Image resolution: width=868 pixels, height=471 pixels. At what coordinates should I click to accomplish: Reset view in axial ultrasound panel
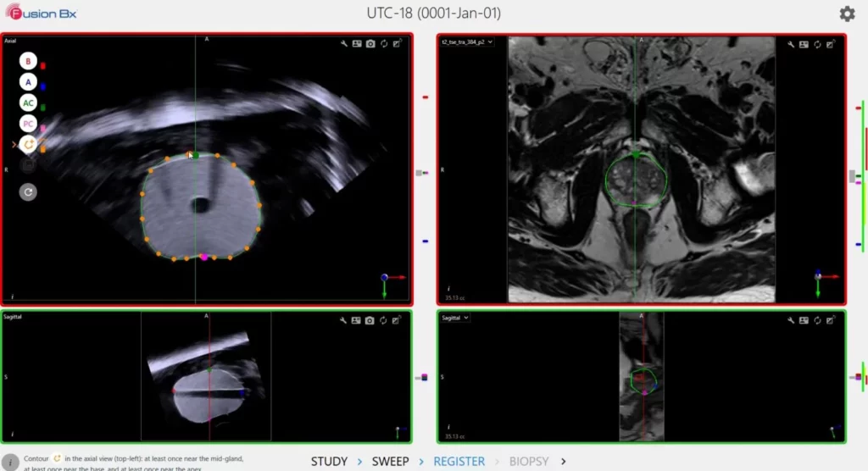point(384,44)
